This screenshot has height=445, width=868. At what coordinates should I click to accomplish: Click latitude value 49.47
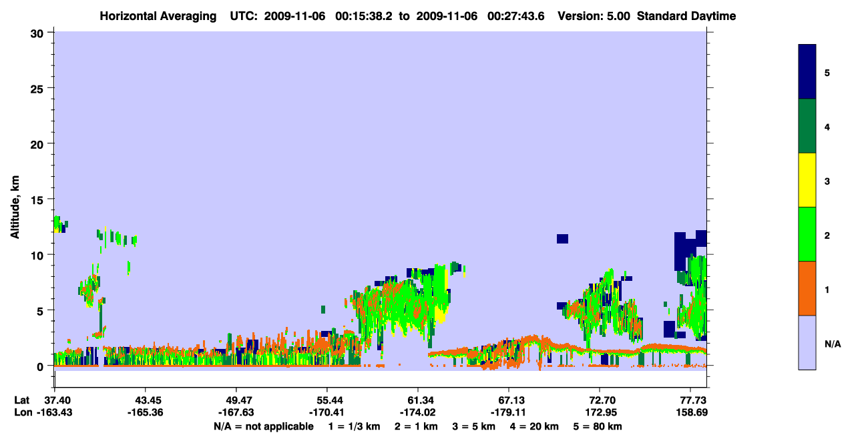pos(236,400)
